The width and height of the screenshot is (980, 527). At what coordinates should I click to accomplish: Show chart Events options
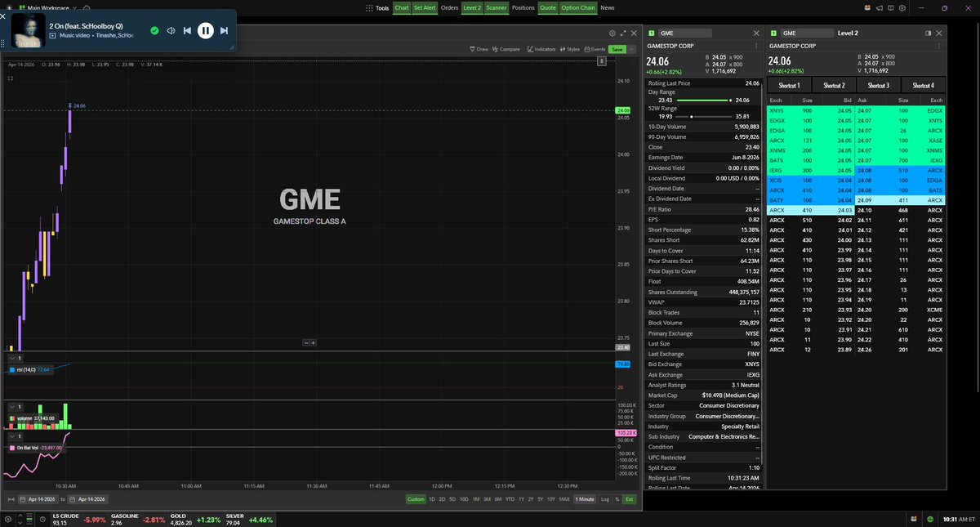click(595, 49)
